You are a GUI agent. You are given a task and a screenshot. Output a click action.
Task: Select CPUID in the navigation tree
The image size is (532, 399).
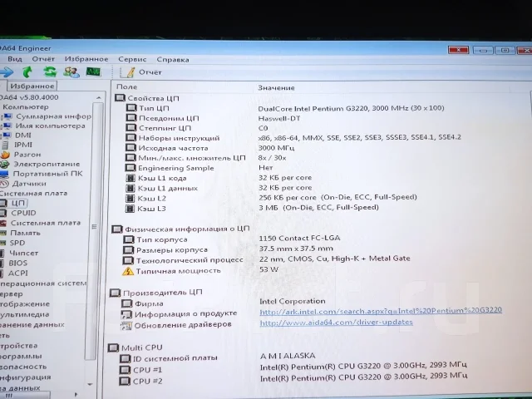[23, 213]
